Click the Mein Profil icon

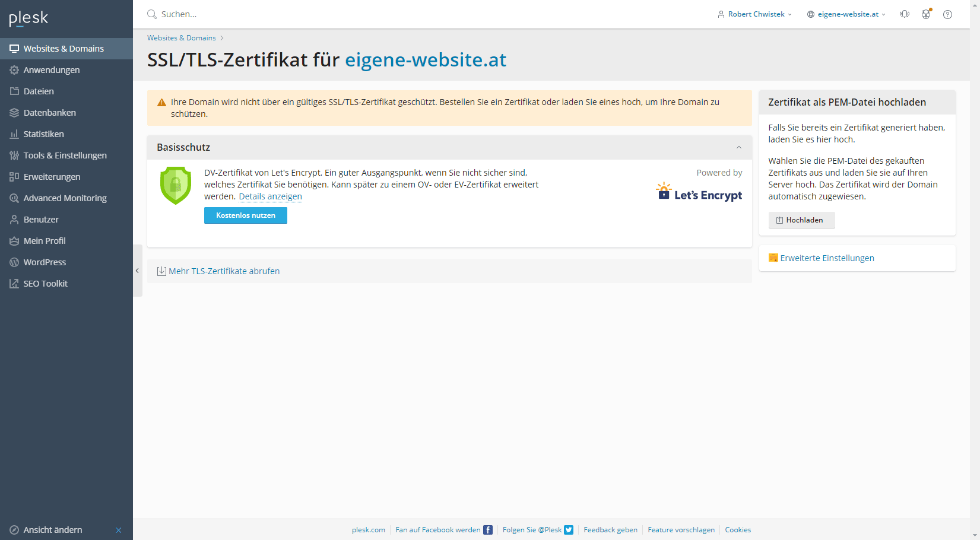(14, 241)
